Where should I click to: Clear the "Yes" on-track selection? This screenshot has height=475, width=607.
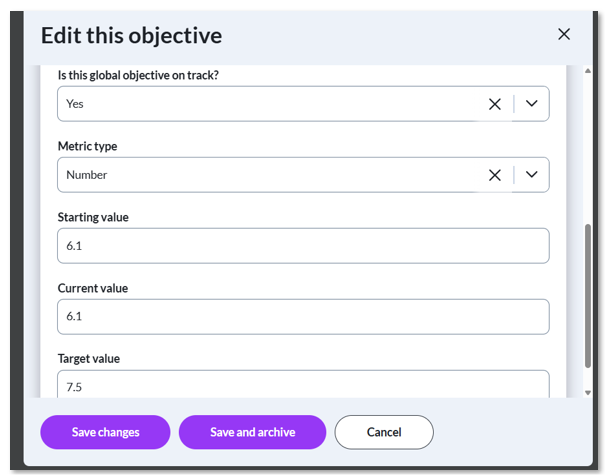[494, 104]
